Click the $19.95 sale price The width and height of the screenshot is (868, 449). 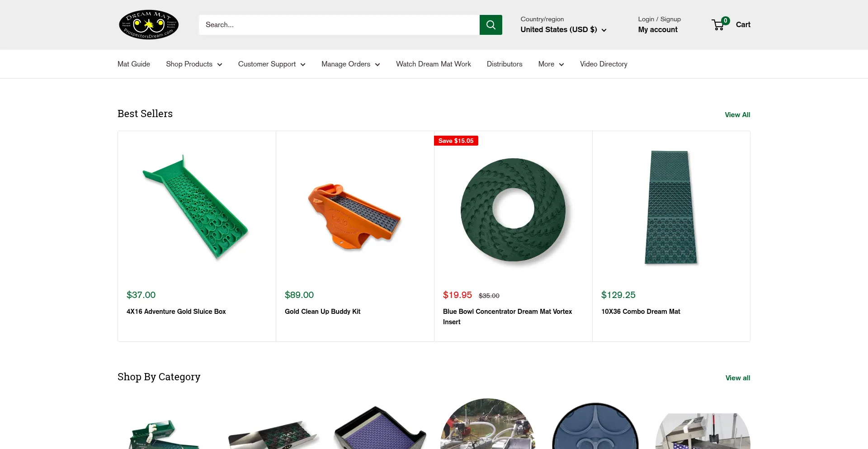[x=458, y=295]
